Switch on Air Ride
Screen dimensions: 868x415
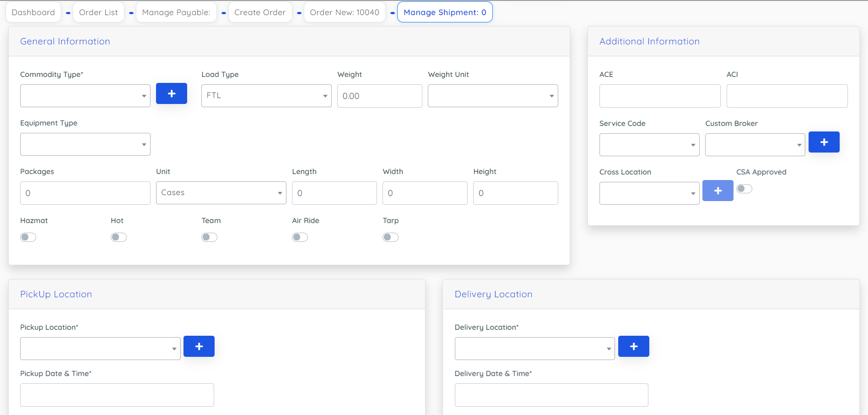tap(300, 237)
